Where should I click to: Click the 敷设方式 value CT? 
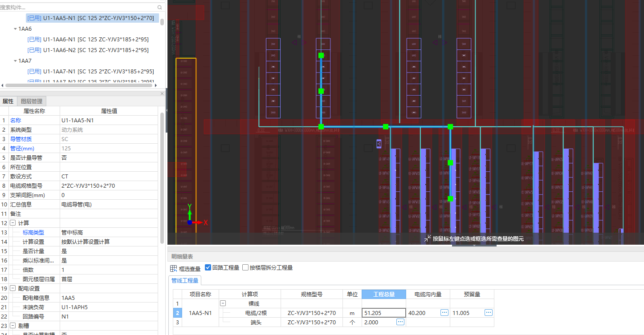point(109,176)
